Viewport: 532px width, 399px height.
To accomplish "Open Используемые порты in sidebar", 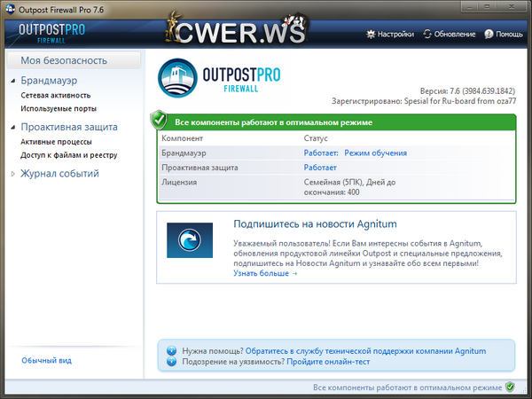I will point(59,108).
